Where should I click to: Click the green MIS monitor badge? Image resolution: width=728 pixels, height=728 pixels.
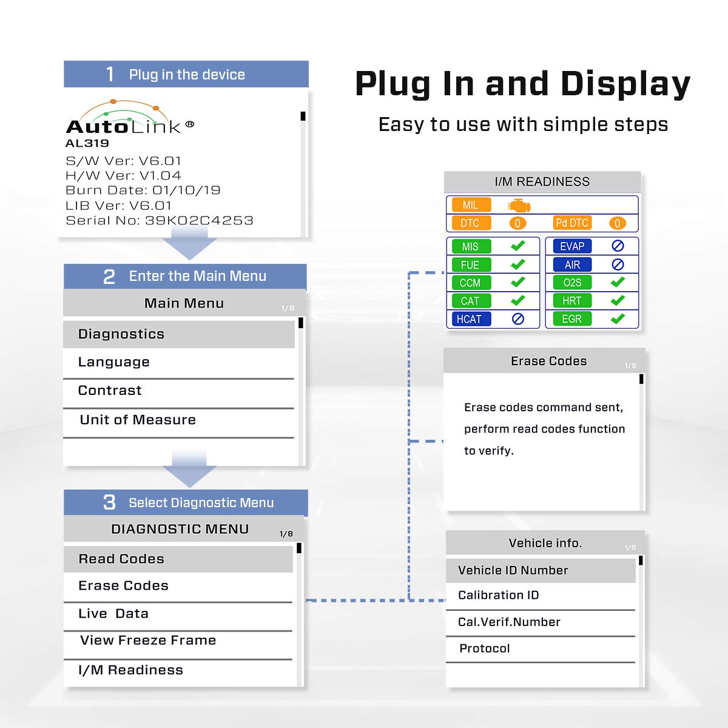pos(471,246)
